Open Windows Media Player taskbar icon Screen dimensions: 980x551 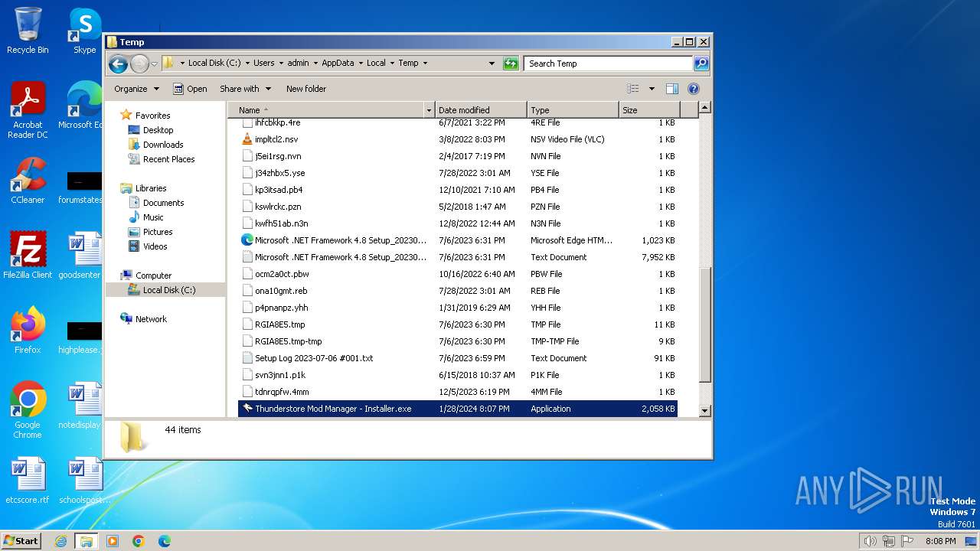(113, 541)
